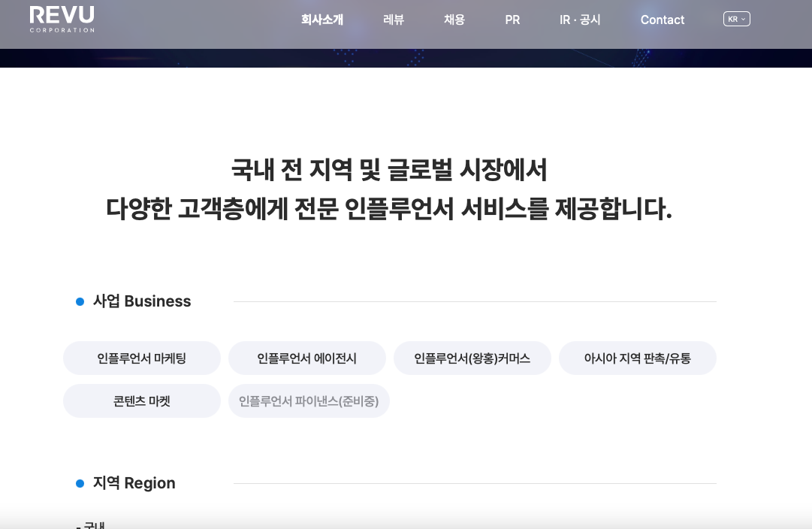Choose 인플루언서(왕홍)커머스 pill
Screen dimensions: 812x529
(472, 358)
